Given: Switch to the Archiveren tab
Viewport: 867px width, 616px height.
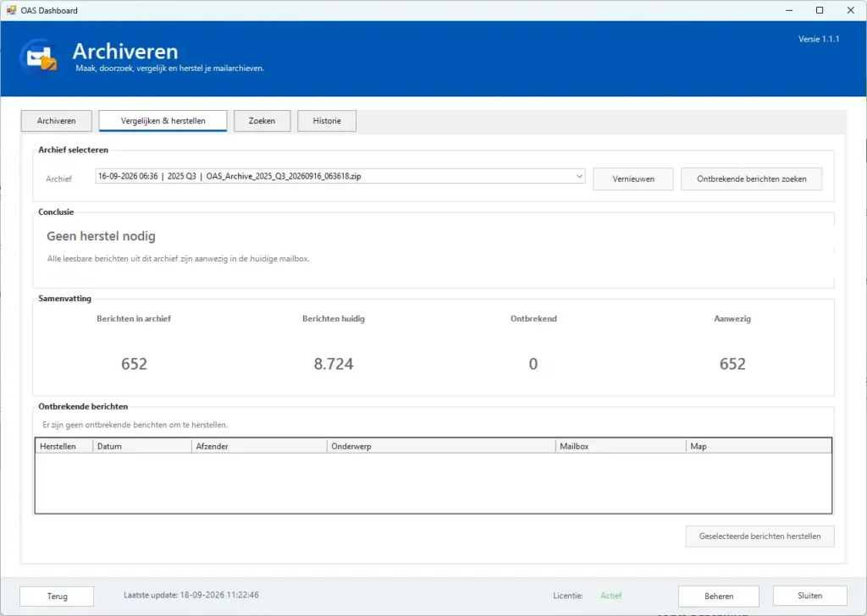Looking at the screenshot, I should tap(57, 120).
